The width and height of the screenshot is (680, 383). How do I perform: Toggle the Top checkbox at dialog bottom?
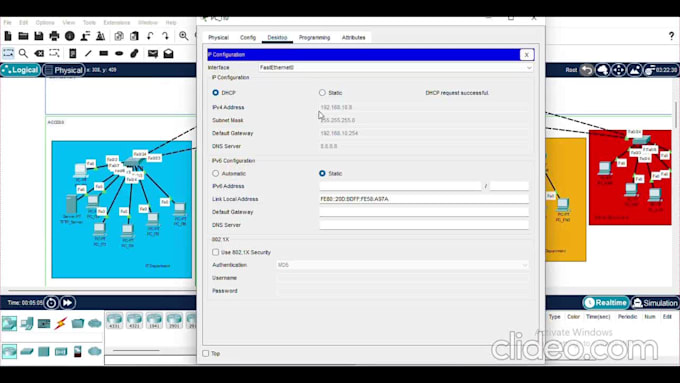pos(206,354)
